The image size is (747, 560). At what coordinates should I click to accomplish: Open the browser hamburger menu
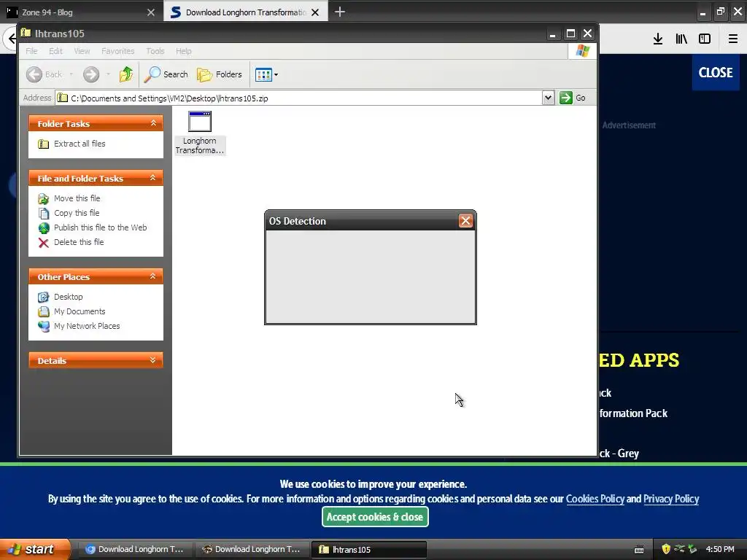coord(732,39)
